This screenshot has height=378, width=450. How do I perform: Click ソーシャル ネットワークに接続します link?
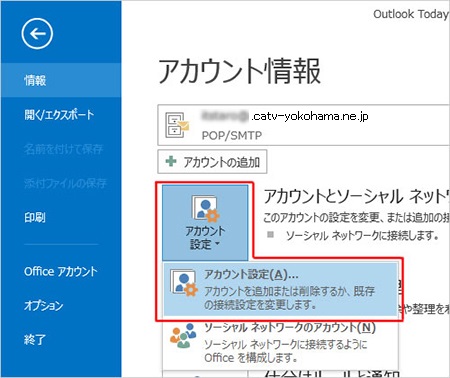tap(362, 236)
